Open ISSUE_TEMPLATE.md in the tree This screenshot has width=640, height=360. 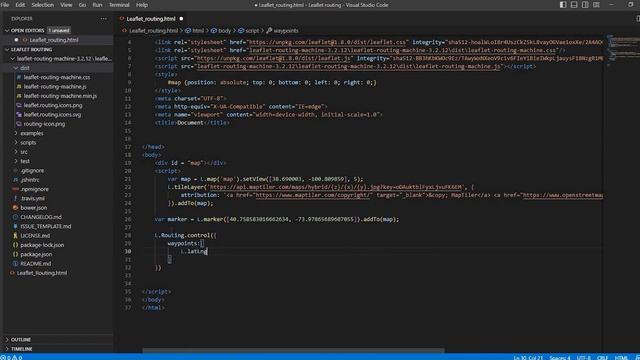pyautogui.click(x=45, y=226)
